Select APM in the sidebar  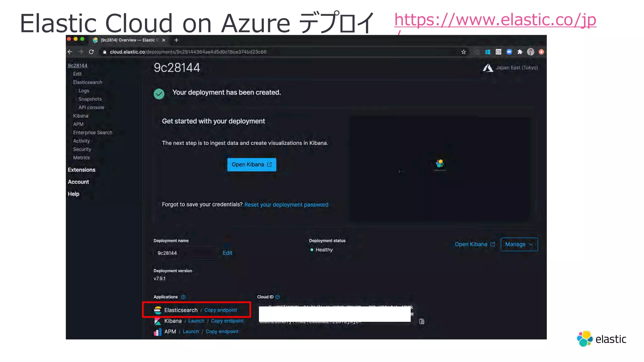78,124
